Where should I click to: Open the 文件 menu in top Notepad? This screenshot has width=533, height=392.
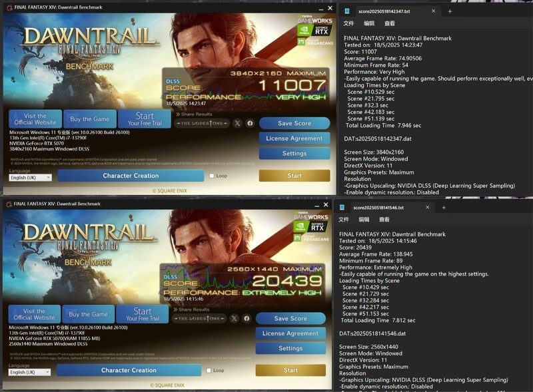[348, 23]
